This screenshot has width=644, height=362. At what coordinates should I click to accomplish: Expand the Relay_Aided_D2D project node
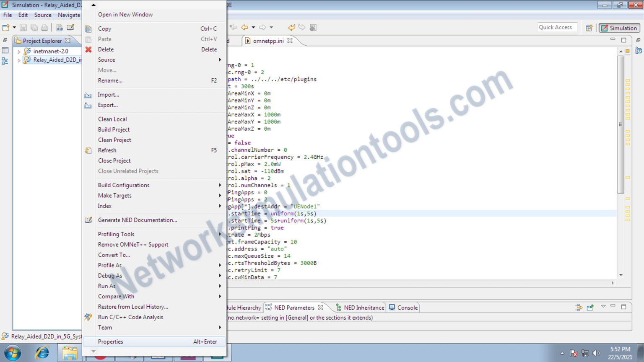coord(18,59)
